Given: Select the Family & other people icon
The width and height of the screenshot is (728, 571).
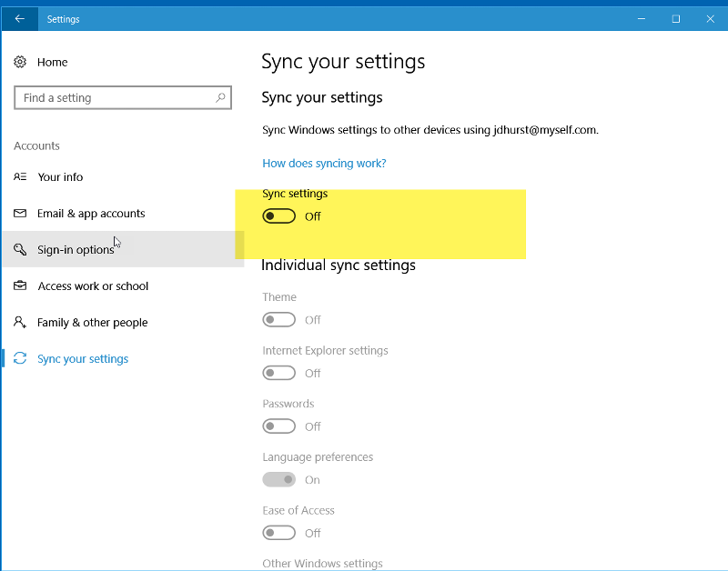Looking at the screenshot, I should [20, 323].
